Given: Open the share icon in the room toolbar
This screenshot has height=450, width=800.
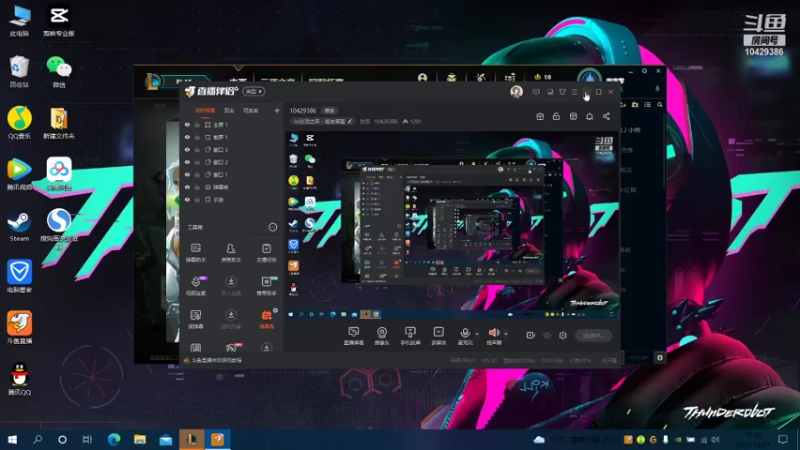Looking at the screenshot, I should tap(606, 116).
